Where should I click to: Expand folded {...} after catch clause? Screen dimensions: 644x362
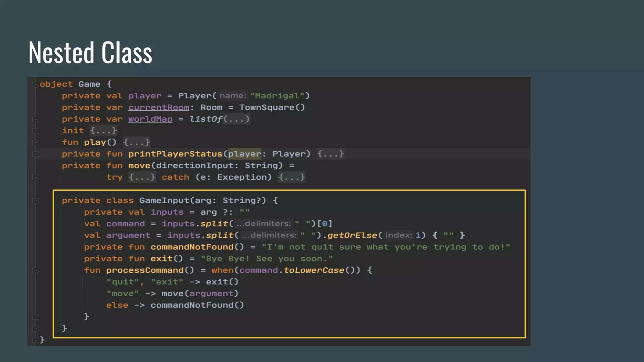pos(291,177)
